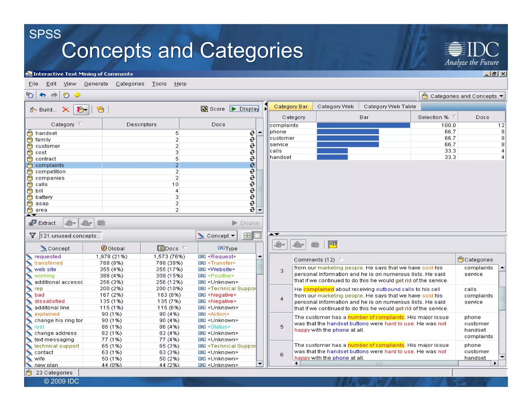The image size is (532, 411).
Task: Click the hand-on-folder icon beside the yellow diamond
Action: [x=66, y=95]
